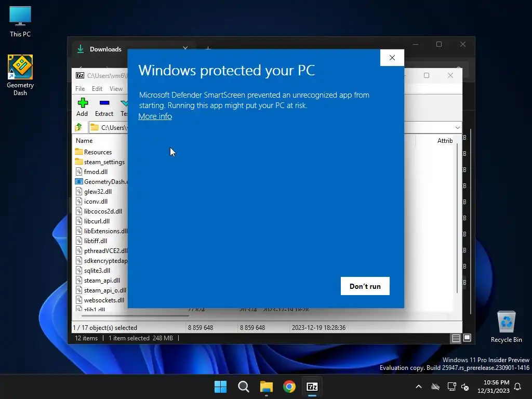Open File Explorer from the taskbar

(x=267, y=387)
